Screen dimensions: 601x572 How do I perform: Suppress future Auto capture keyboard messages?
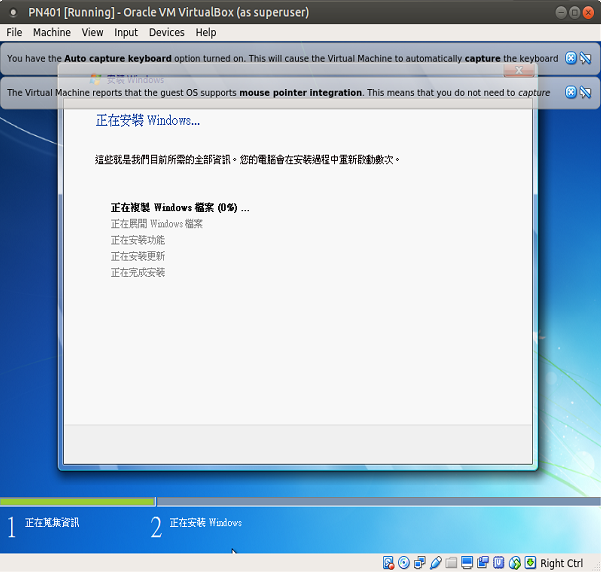[586, 58]
